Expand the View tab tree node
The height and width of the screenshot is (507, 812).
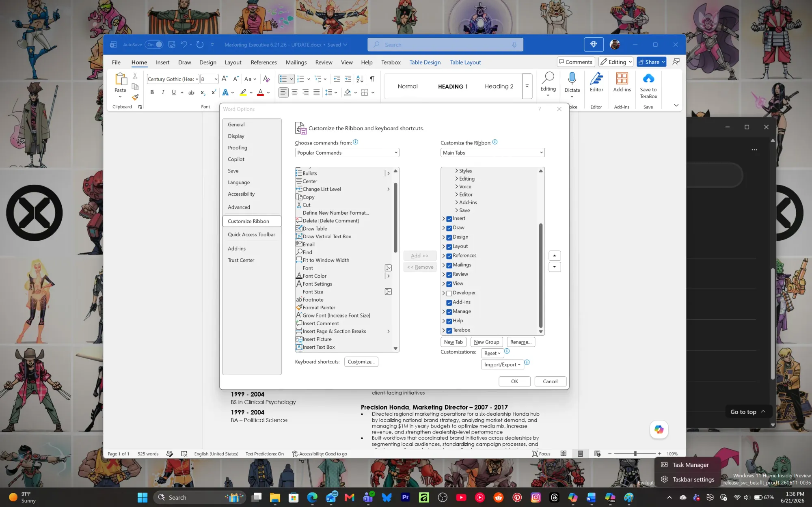tap(443, 284)
